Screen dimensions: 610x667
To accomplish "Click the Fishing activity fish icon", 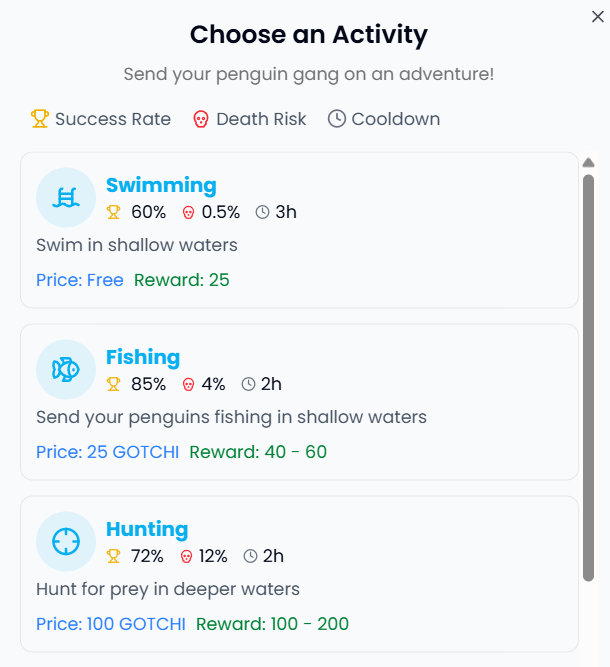I will point(66,369).
